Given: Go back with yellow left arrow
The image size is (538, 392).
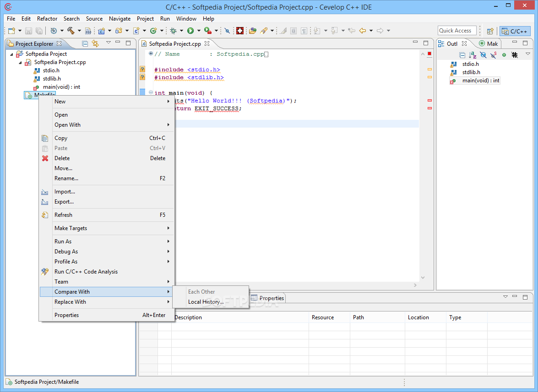Looking at the screenshot, I should pos(363,31).
